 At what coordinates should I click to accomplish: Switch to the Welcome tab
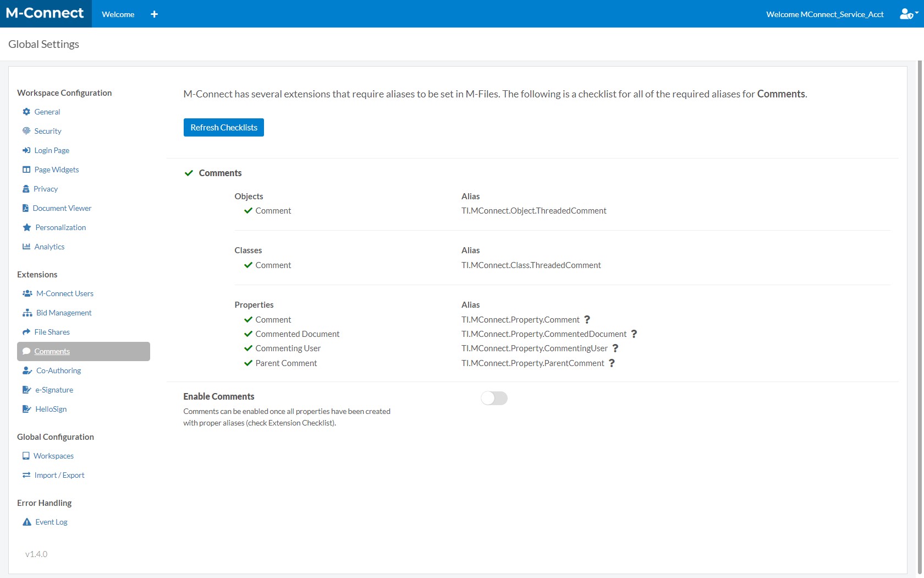(x=118, y=14)
